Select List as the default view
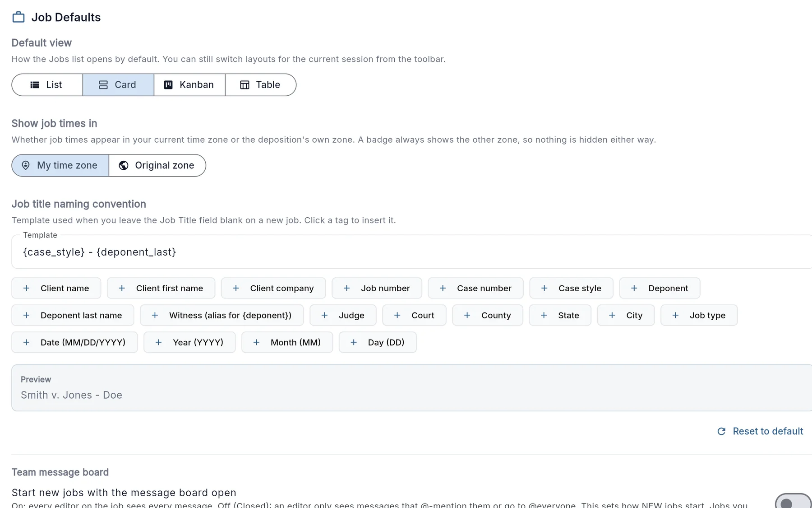 [x=47, y=85]
